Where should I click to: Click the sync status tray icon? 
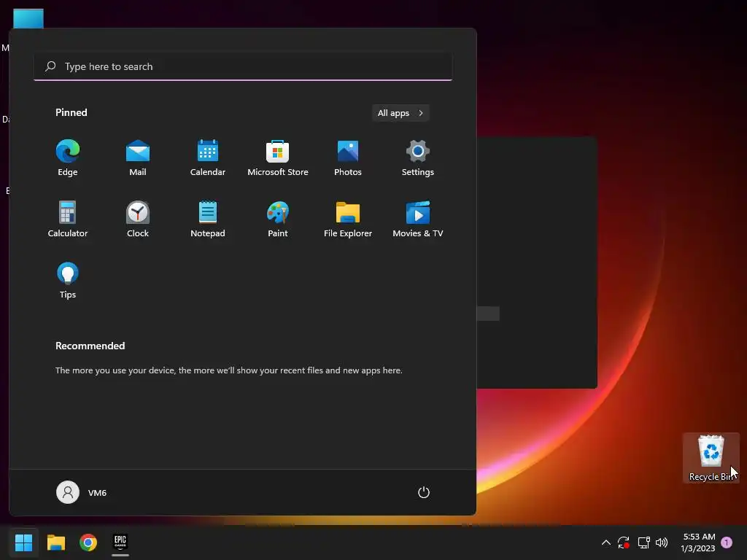pos(623,542)
